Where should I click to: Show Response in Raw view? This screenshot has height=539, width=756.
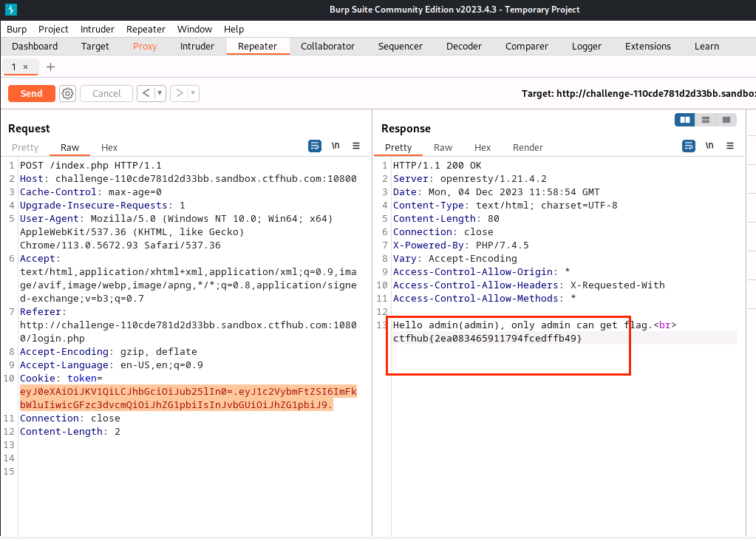[x=443, y=148]
